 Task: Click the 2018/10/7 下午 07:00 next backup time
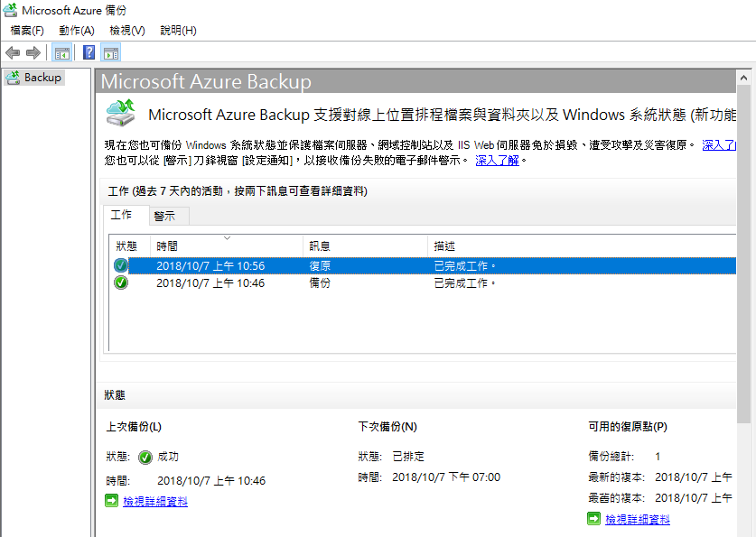446,477
